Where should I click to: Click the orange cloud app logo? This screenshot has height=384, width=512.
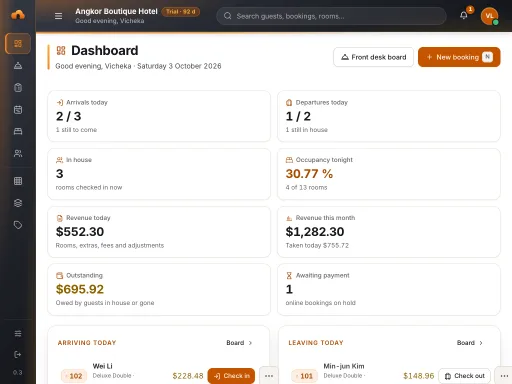tap(18, 15)
